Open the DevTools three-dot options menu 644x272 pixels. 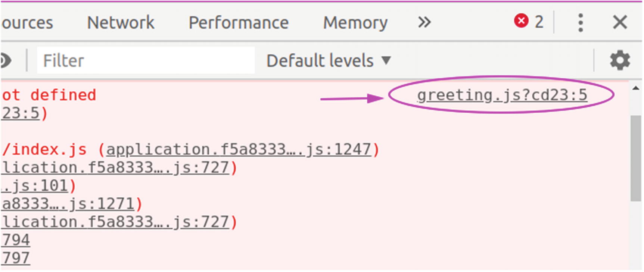(580, 23)
